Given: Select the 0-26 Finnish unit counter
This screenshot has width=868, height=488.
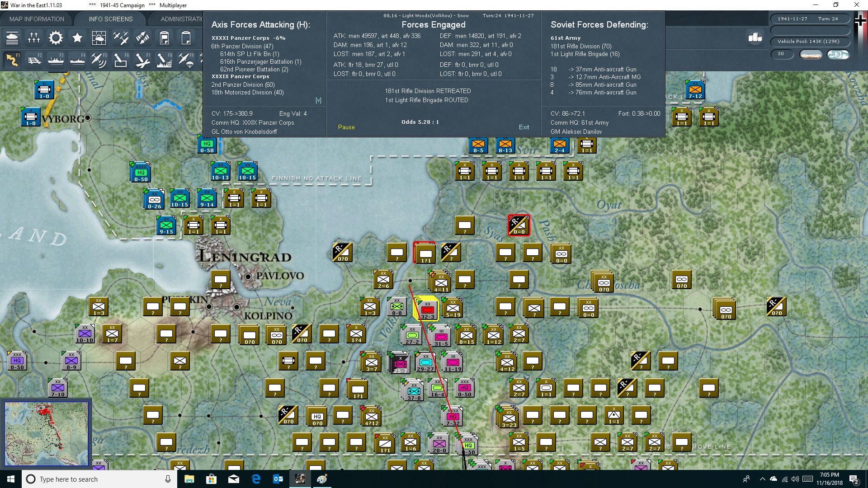Looking at the screenshot, I should coord(154,200).
